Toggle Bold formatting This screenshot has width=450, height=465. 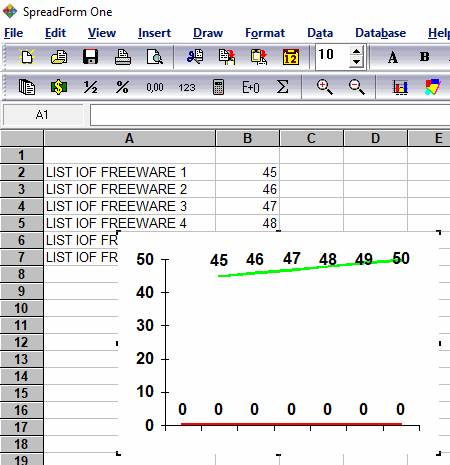pos(425,57)
